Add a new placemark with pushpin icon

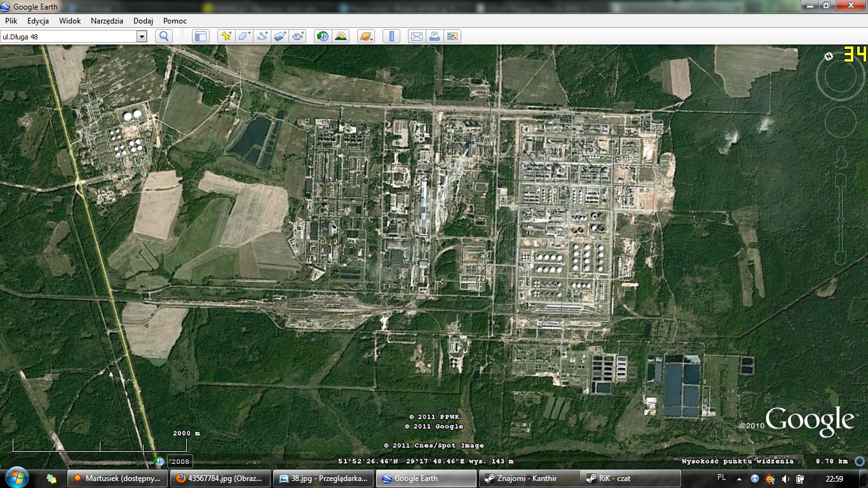(x=226, y=36)
